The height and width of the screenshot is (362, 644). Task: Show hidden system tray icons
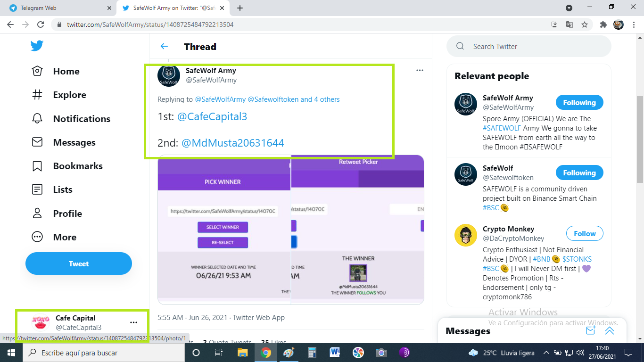[546, 353]
